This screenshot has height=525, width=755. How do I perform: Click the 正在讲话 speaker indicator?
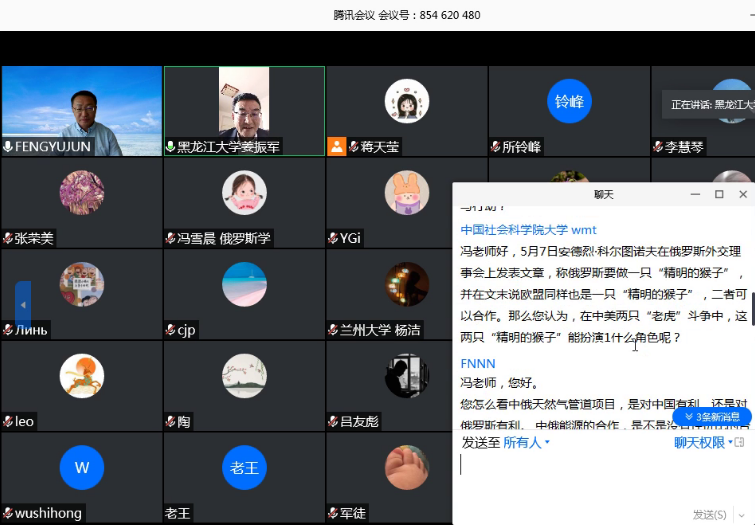709,105
